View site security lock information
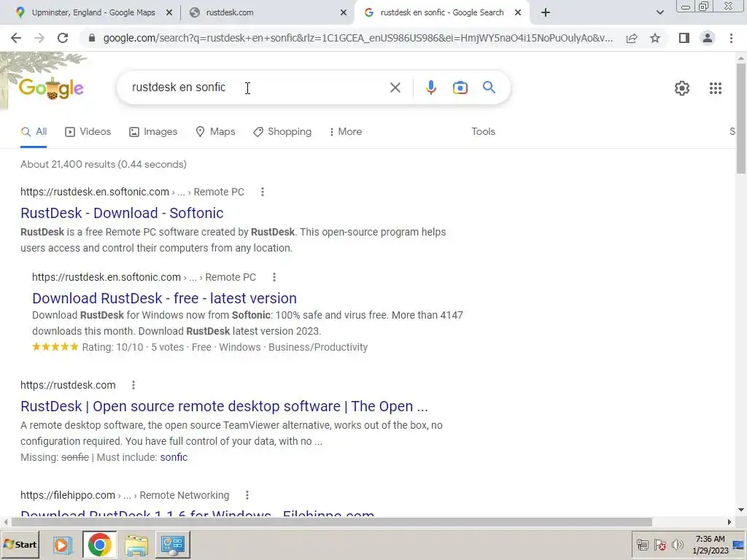The image size is (747, 560). tap(92, 38)
